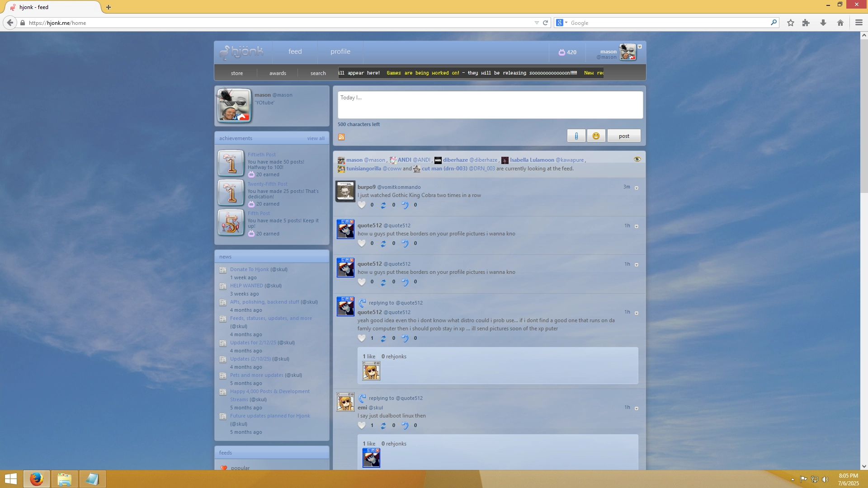Viewport: 868px width, 488px height.
Task: Click the hjonk logo in the site header
Action: point(241,52)
